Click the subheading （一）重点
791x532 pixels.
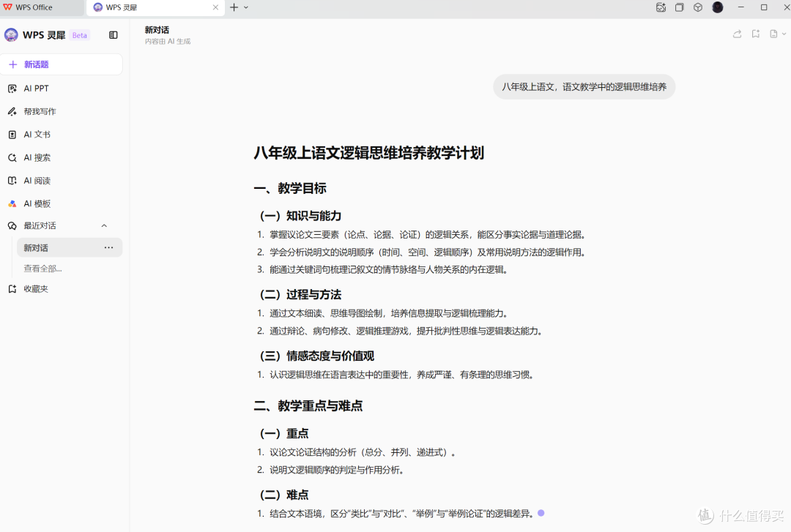(284, 434)
